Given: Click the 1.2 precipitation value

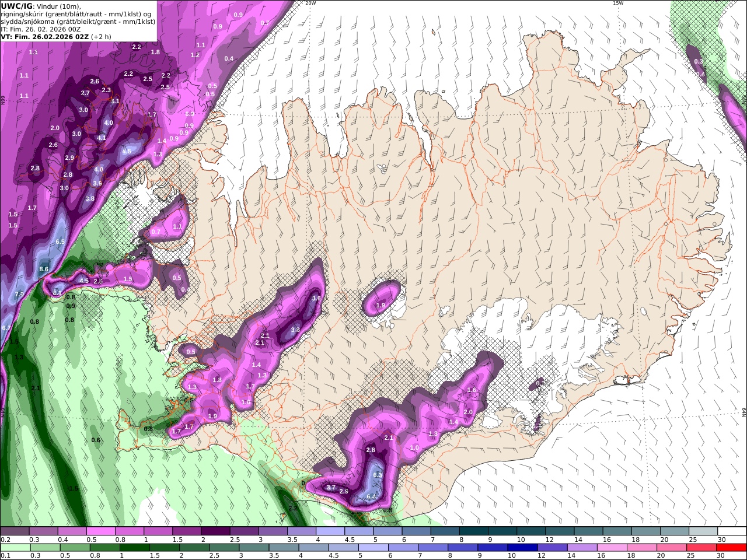Looking at the screenshot, I should click(x=195, y=55).
